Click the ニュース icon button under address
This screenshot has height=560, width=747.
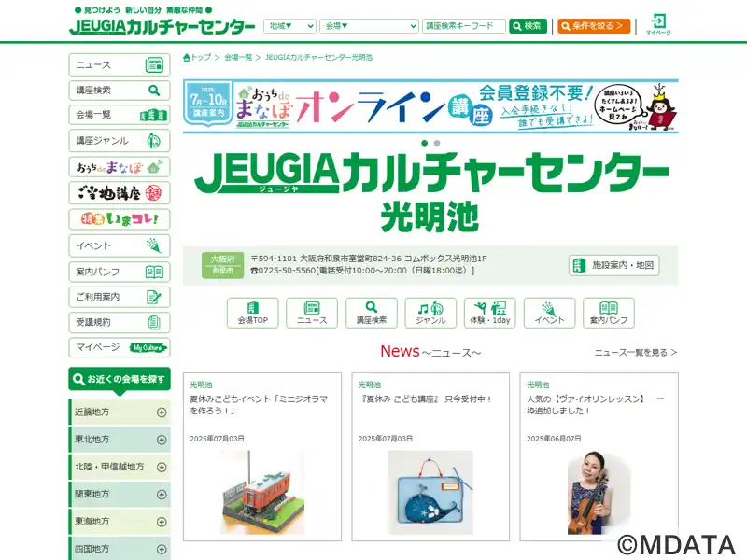tap(312, 313)
